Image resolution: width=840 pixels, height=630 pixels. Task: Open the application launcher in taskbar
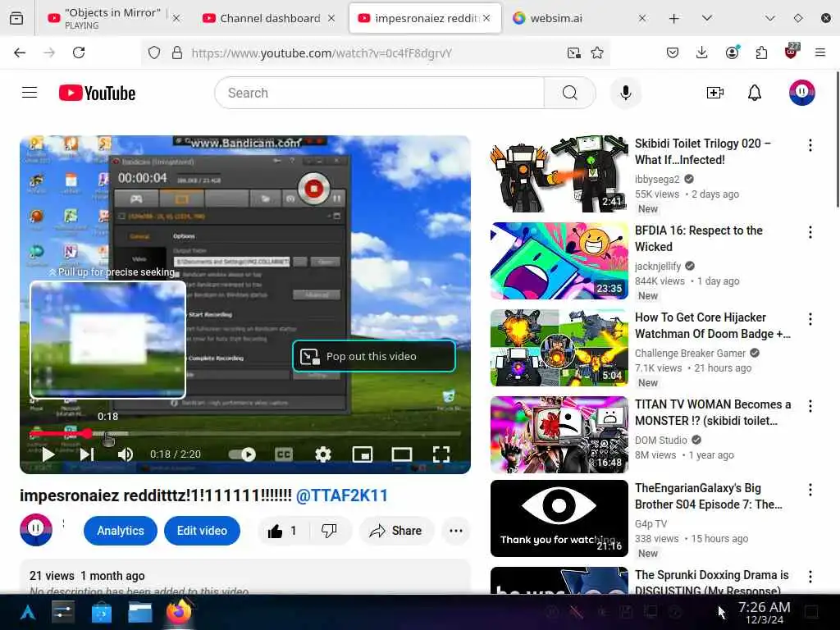tap(28, 612)
